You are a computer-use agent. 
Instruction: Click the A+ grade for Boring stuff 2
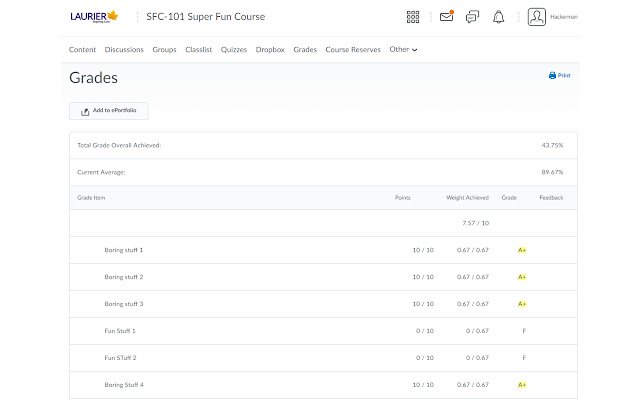coord(522,277)
